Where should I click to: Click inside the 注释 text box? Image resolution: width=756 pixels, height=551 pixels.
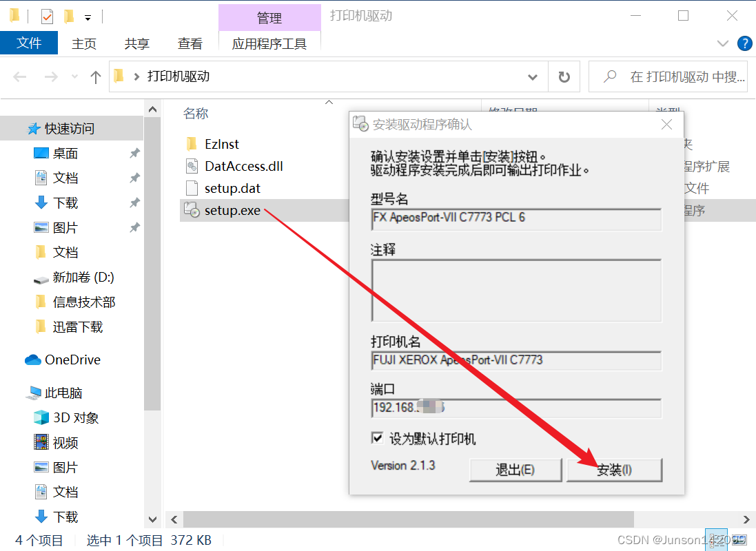pyautogui.click(x=516, y=291)
